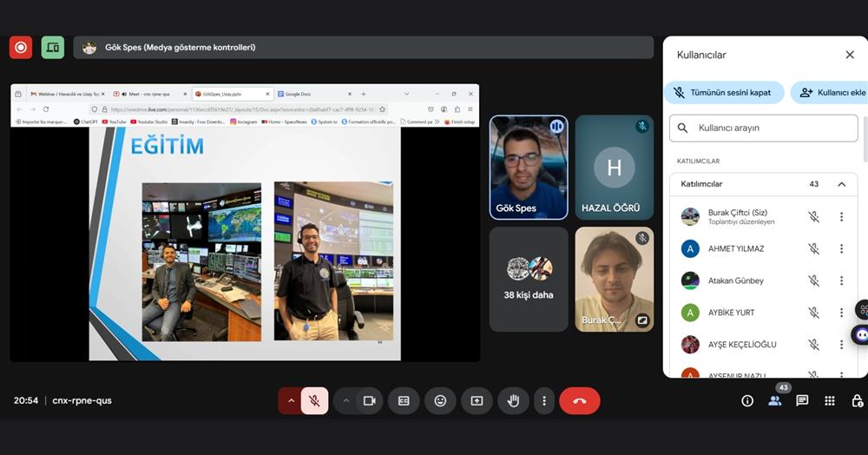Select the Burak Ç... self-view video tile
Viewport: 868px width, 455px height.
click(x=615, y=280)
